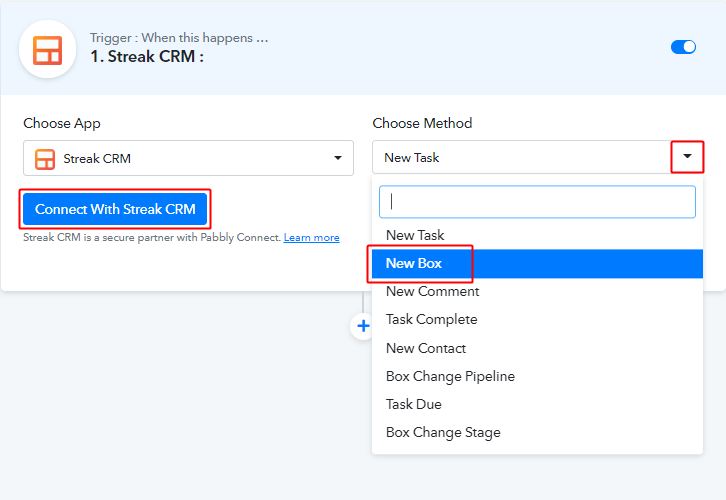
Task: Expand the Choose App dropdown arrow
Action: click(338, 158)
